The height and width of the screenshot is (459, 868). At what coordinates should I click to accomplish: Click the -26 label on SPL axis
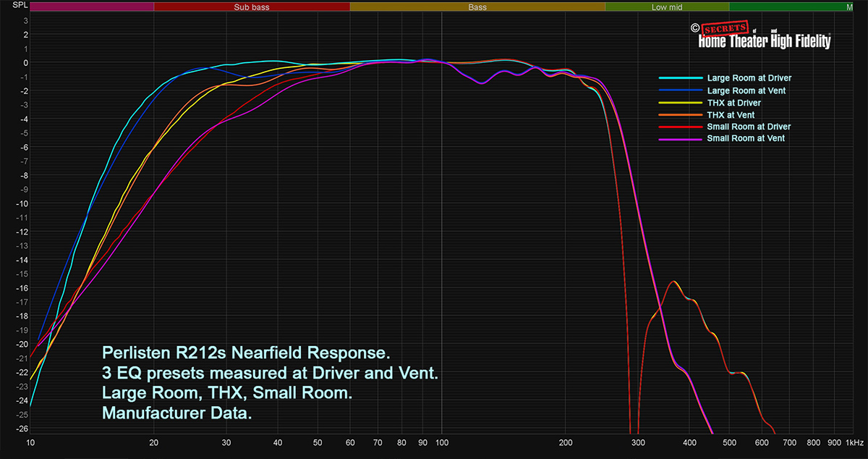point(22,429)
